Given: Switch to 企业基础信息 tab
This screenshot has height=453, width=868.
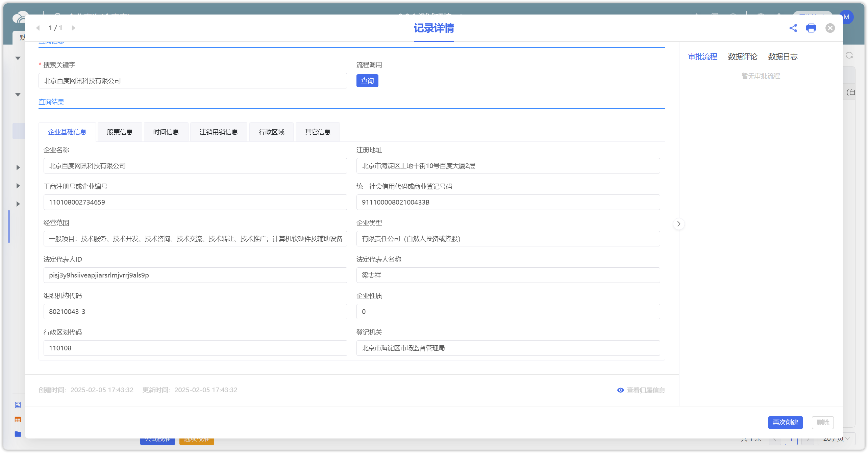Looking at the screenshot, I should coord(67,132).
